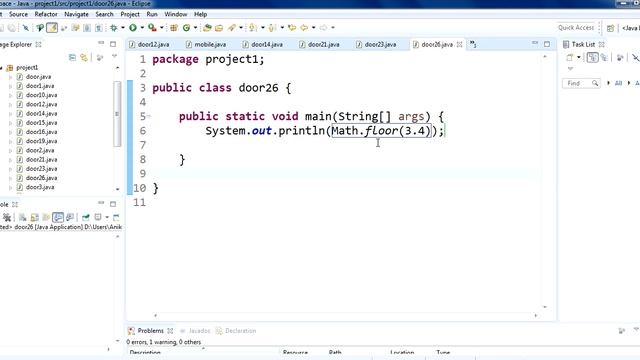This screenshot has width=640, height=360.
Task: Click the Debug bug icon in toolbar
Action: (x=114, y=28)
